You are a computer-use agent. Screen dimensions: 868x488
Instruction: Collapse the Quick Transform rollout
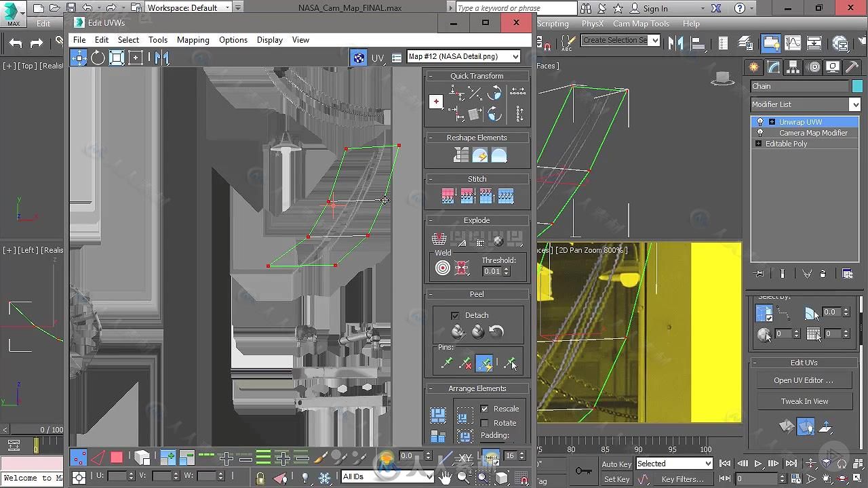tap(477, 76)
